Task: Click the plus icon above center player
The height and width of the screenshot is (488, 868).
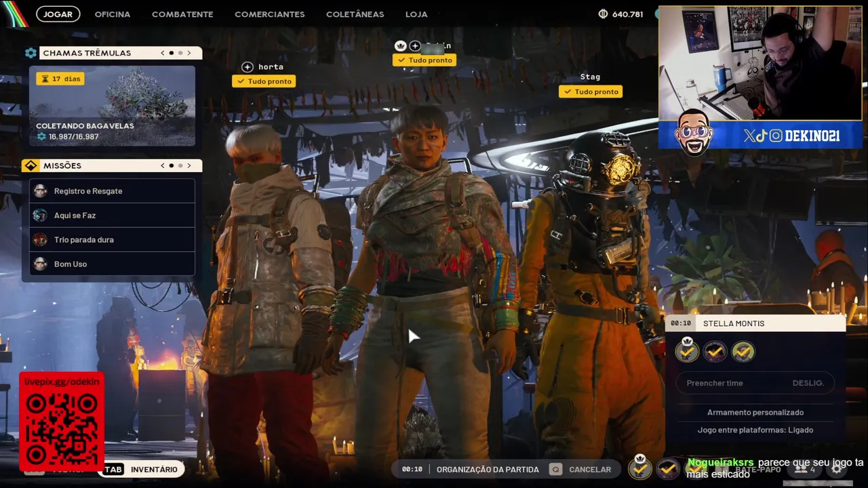Action: (x=415, y=46)
